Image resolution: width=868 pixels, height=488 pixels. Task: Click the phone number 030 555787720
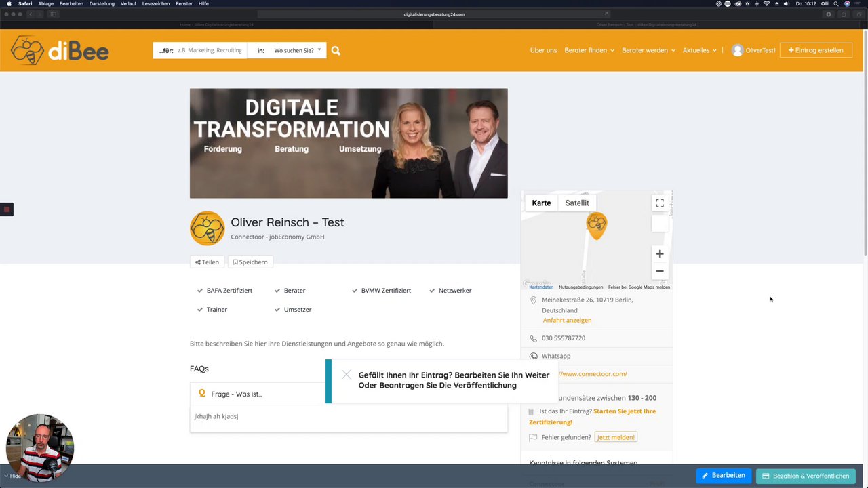coord(564,338)
